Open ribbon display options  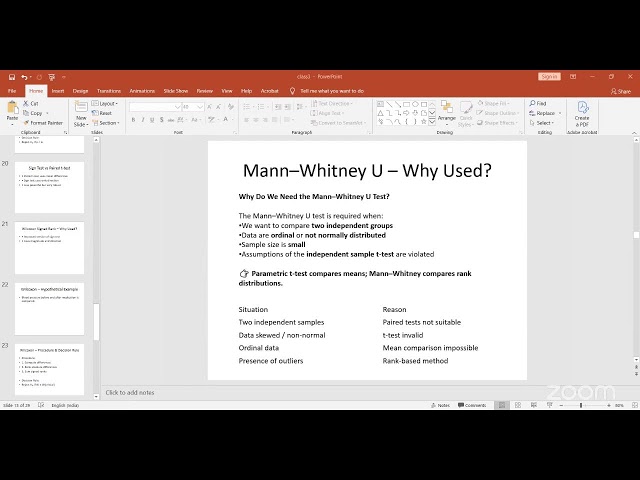click(x=573, y=77)
